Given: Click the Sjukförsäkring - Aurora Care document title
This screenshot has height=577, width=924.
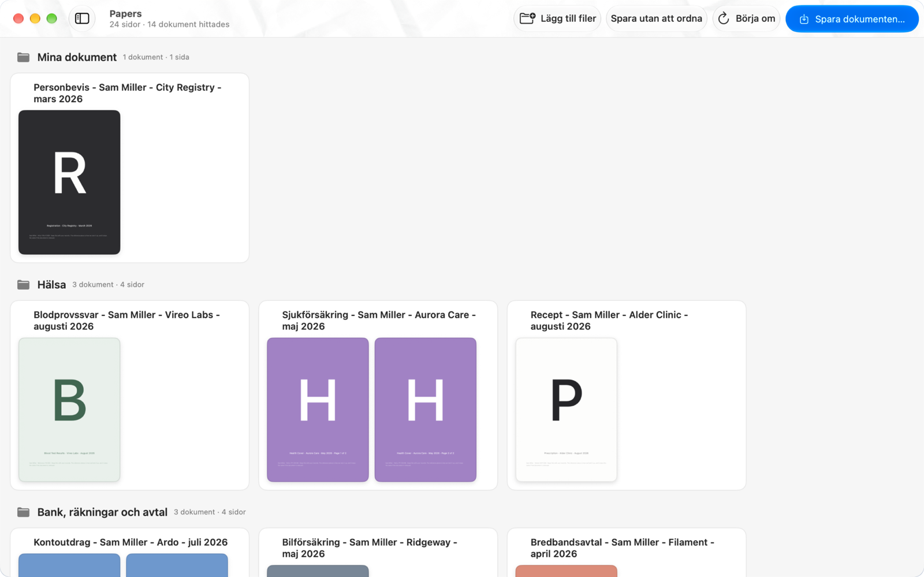Looking at the screenshot, I should pos(379,321).
